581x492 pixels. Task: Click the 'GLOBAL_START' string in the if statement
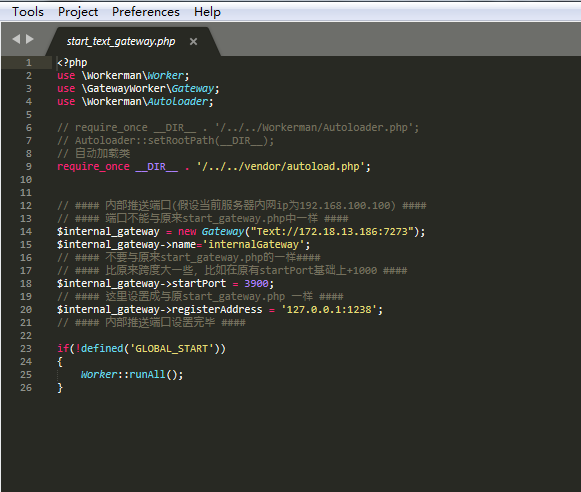[x=172, y=349]
